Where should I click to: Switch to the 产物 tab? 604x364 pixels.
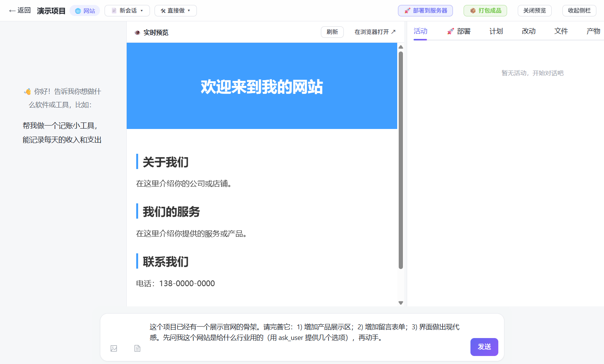tap(594, 31)
